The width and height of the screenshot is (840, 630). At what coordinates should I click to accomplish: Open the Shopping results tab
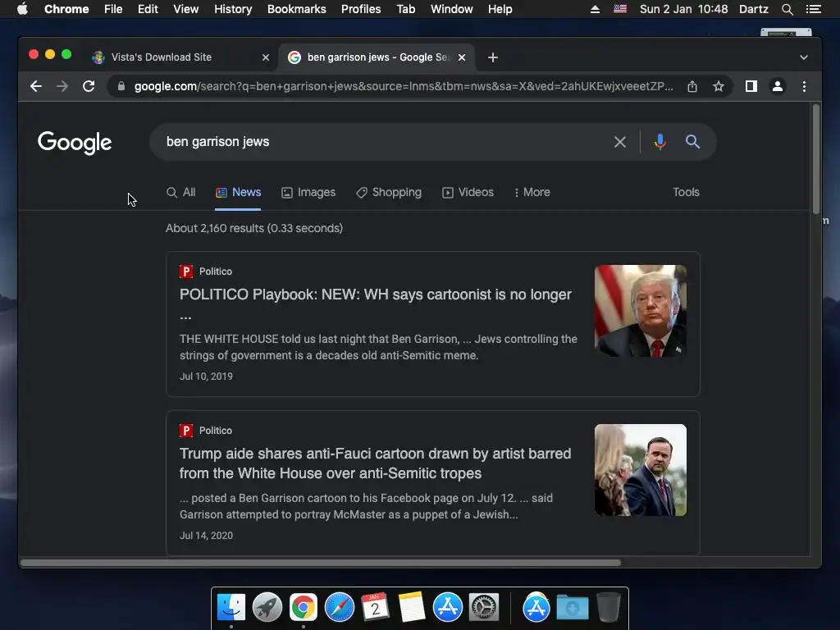click(x=389, y=192)
